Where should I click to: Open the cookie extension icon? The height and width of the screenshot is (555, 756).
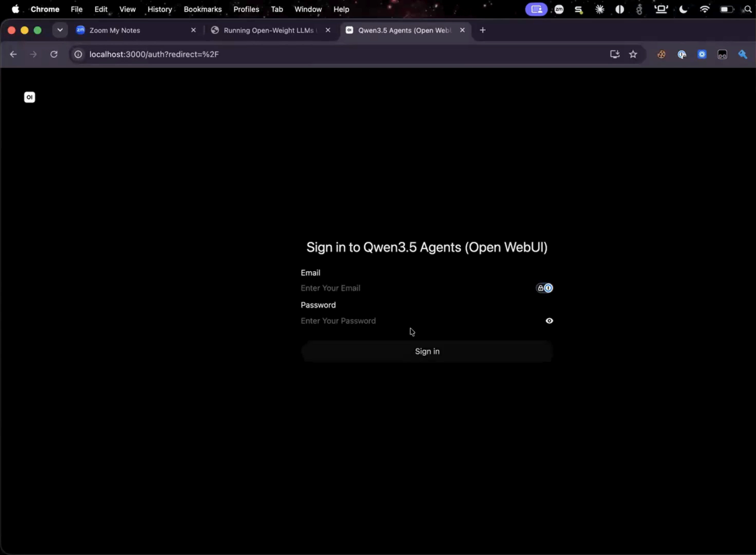(661, 54)
